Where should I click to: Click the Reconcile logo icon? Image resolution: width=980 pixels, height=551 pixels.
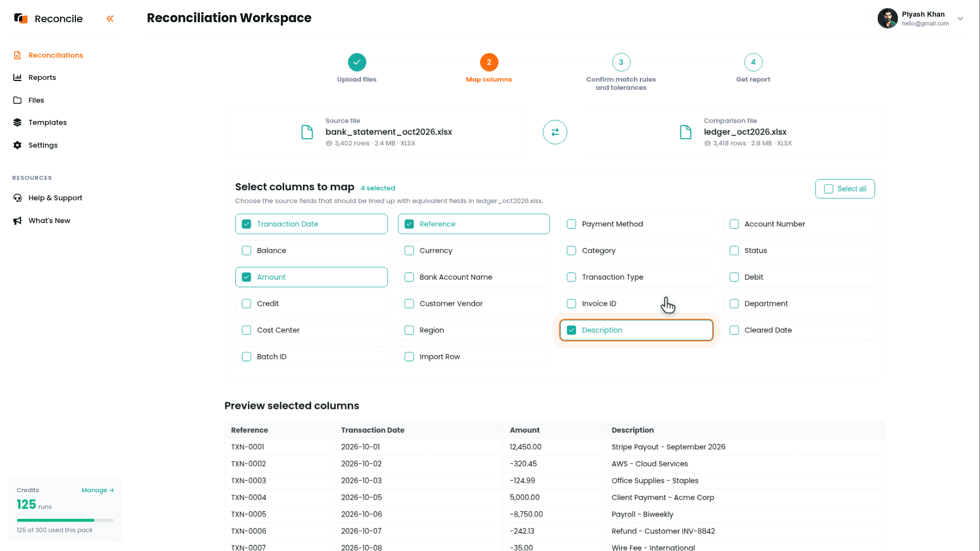tap(21, 18)
